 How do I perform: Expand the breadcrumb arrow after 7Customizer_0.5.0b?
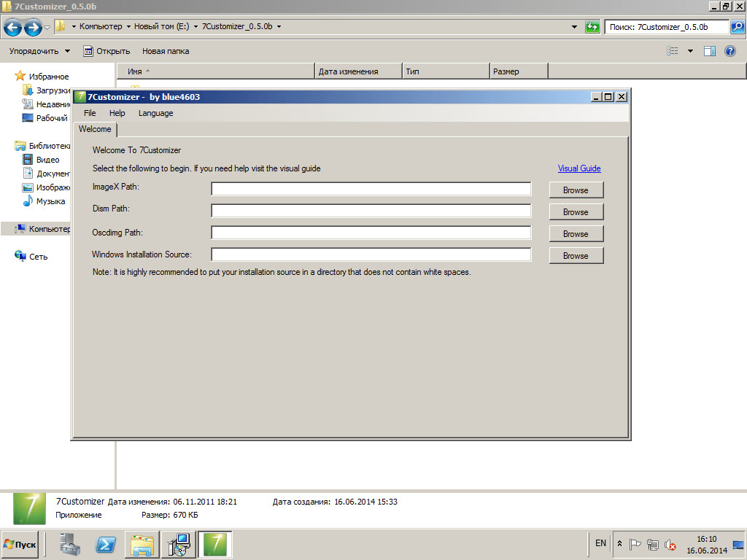(x=279, y=27)
